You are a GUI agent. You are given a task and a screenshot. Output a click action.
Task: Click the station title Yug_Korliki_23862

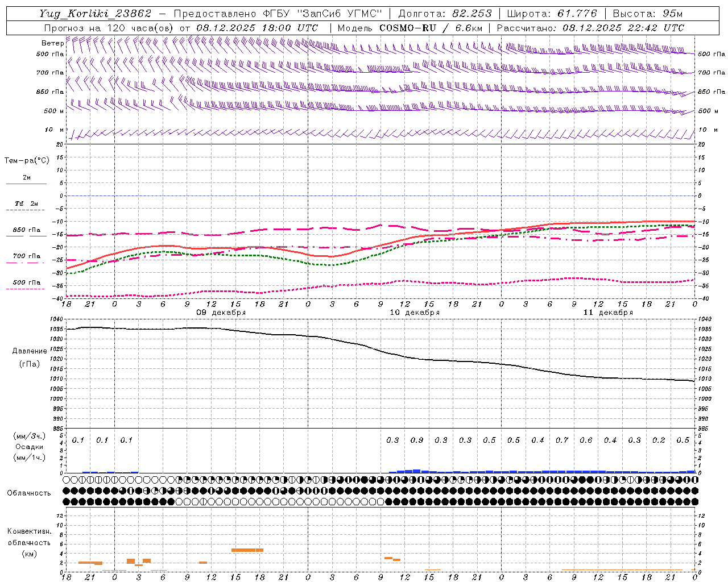(x=96, y=14)
